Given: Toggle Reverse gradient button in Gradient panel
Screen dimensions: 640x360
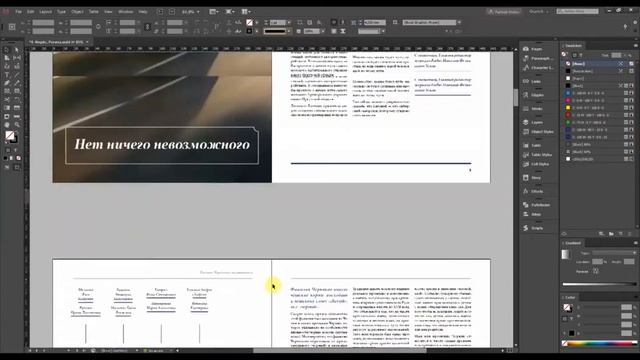Looking at the screenshot, I should tap(596, 271).
